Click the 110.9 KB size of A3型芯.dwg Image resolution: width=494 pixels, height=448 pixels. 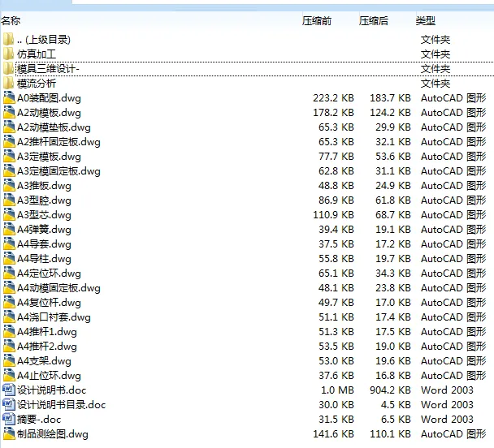click(x=333, y=215)
